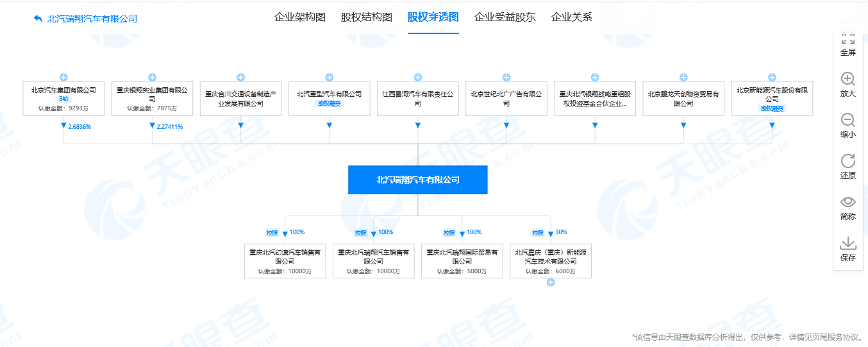
Task: Expand the plus below 北汽嘉庆（重庆）新能源汽车技术有限公司
Action: [550, 282]
